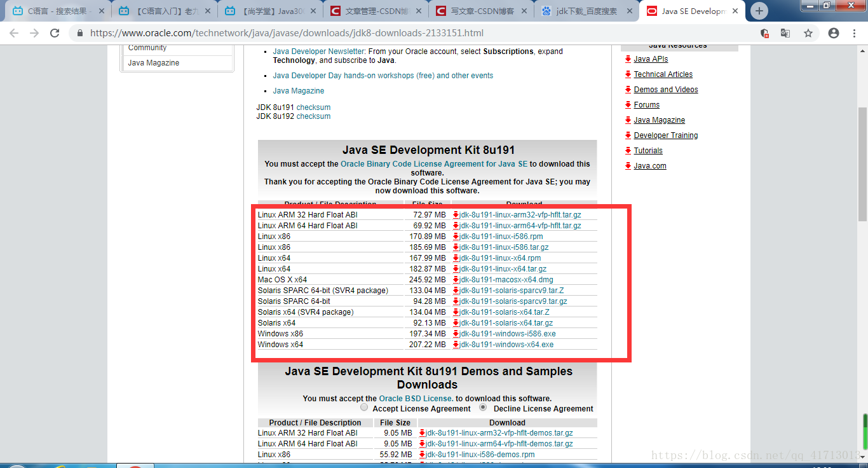
Task: Open the Oracle BSD License link
Action: click(416, 399)
